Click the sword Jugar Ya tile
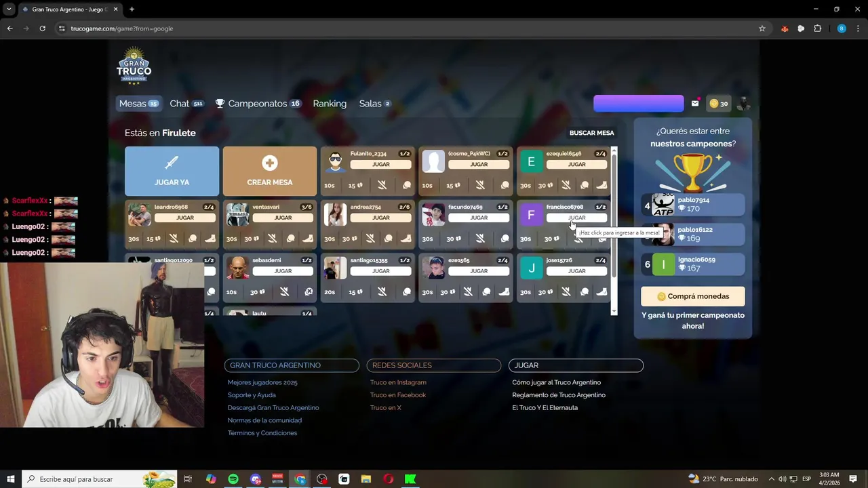This screenshot has width=868, height=488. click(172, 171)
